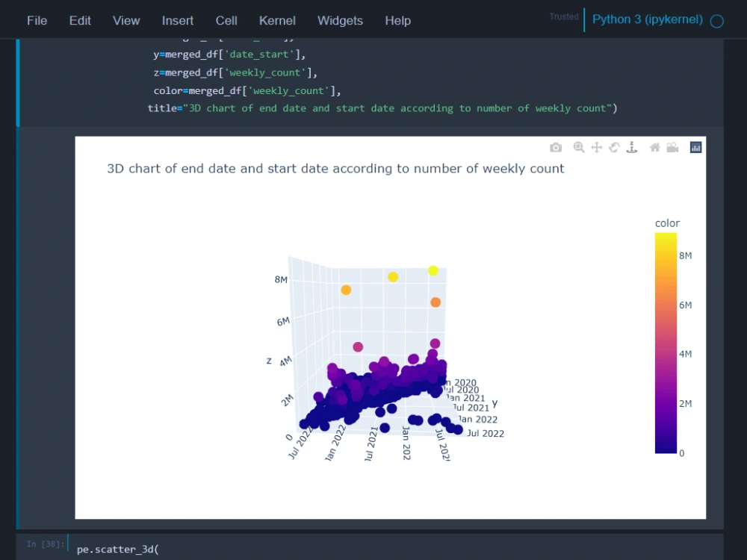
Task: Open the Plotly logo link
Action: point(695,147)
